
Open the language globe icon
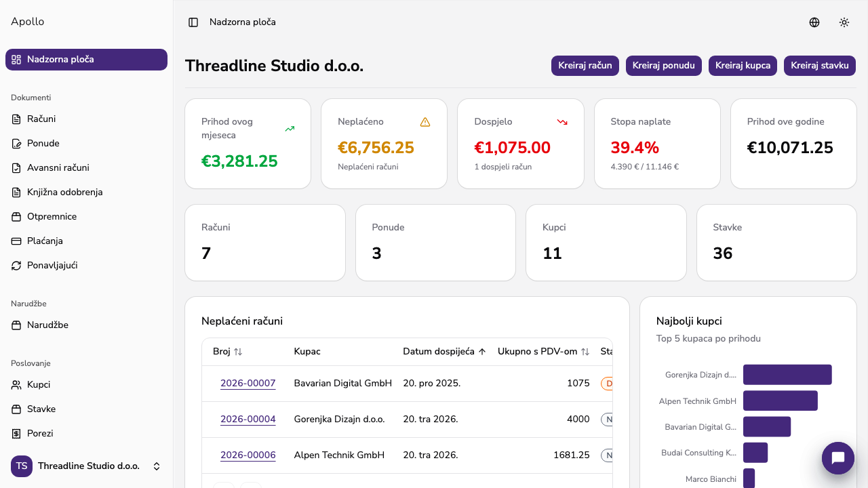pyautogui.click(x=814, y=22)
